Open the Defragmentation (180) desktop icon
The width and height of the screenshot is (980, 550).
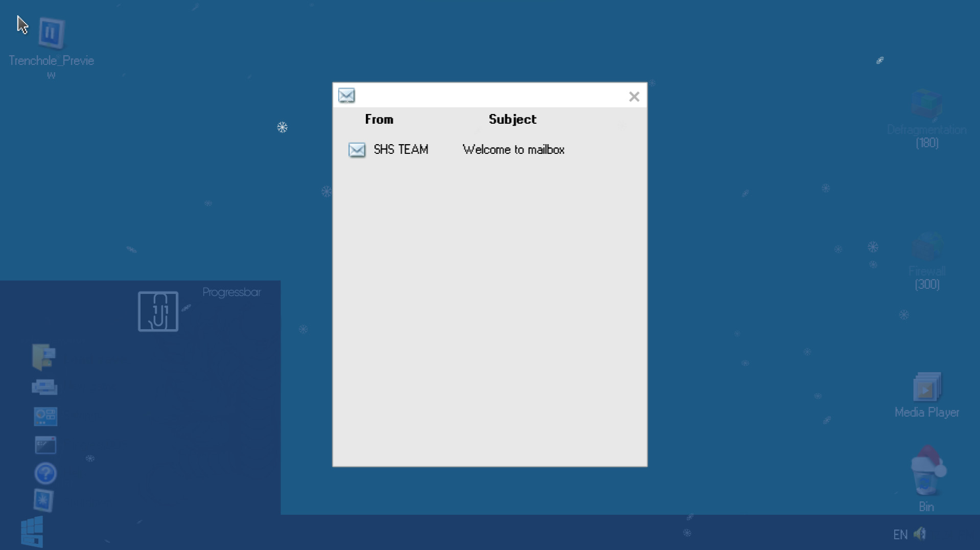coord(926,106)
